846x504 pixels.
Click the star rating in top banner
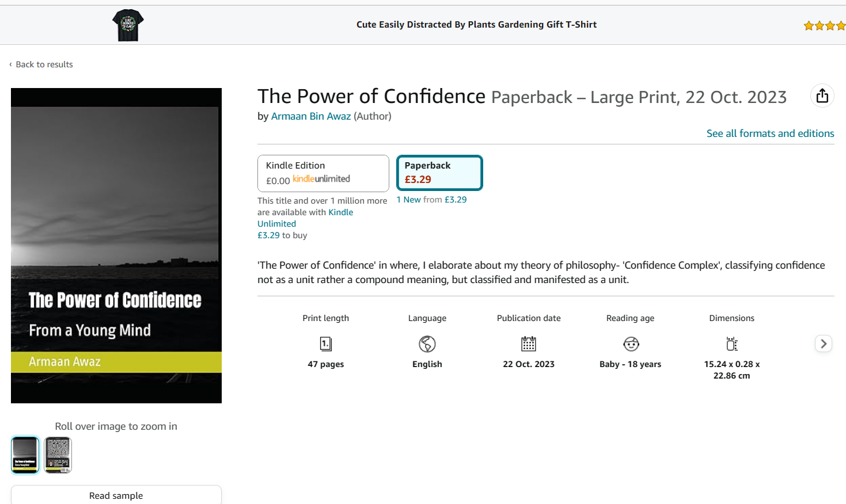click(825, 25)
